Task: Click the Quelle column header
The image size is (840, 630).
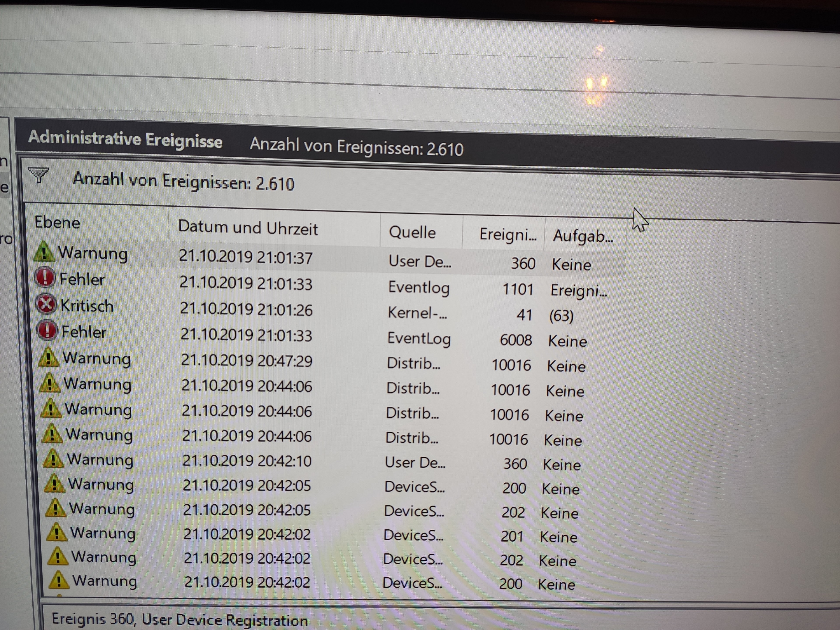Action: coord(412,232)
